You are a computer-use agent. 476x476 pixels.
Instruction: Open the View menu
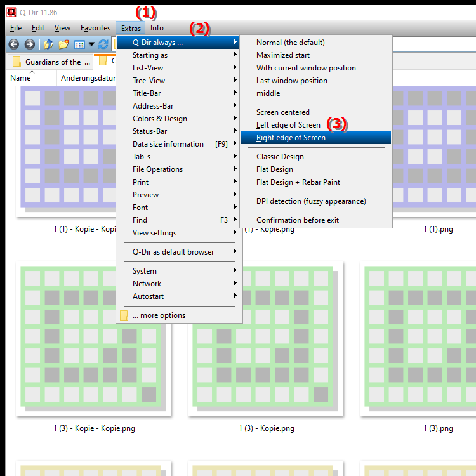[62, 28]
